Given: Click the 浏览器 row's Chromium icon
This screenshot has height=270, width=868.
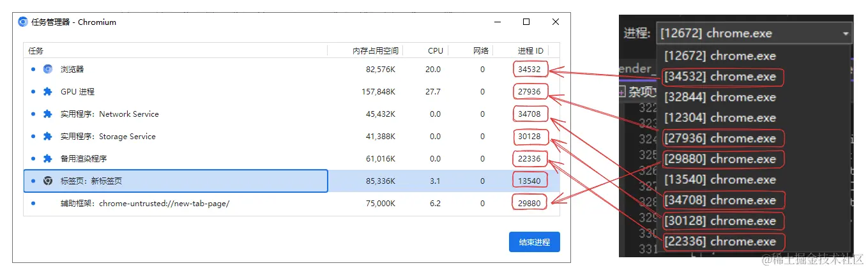Looking at the screenshot, I should click(48, 69).
